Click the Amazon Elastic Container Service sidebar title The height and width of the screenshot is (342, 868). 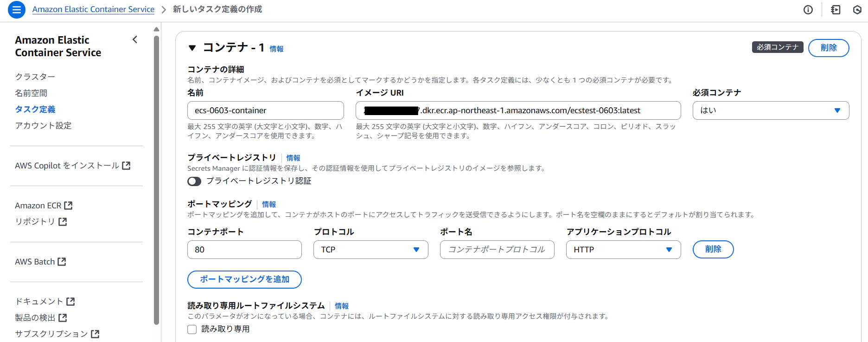click(58, 46)
